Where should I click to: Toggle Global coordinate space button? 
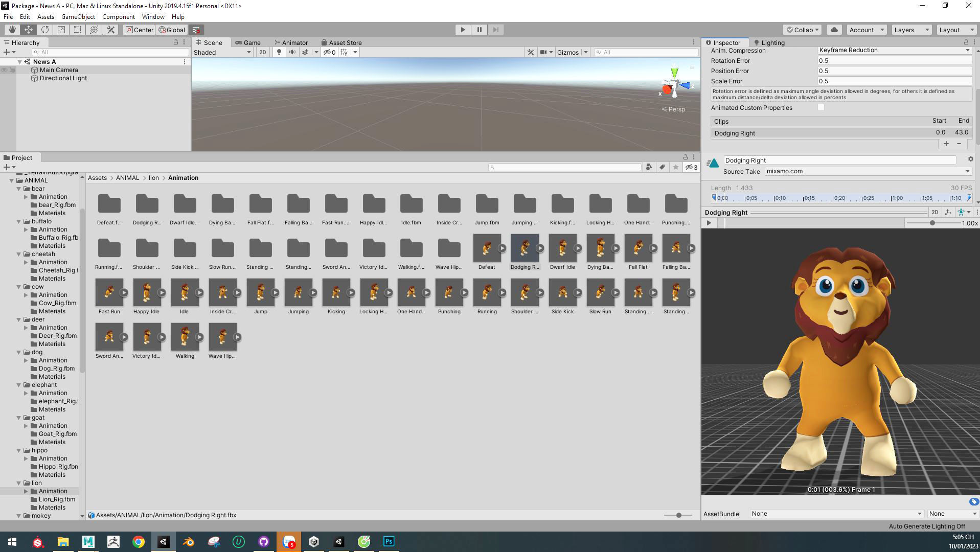172,30
